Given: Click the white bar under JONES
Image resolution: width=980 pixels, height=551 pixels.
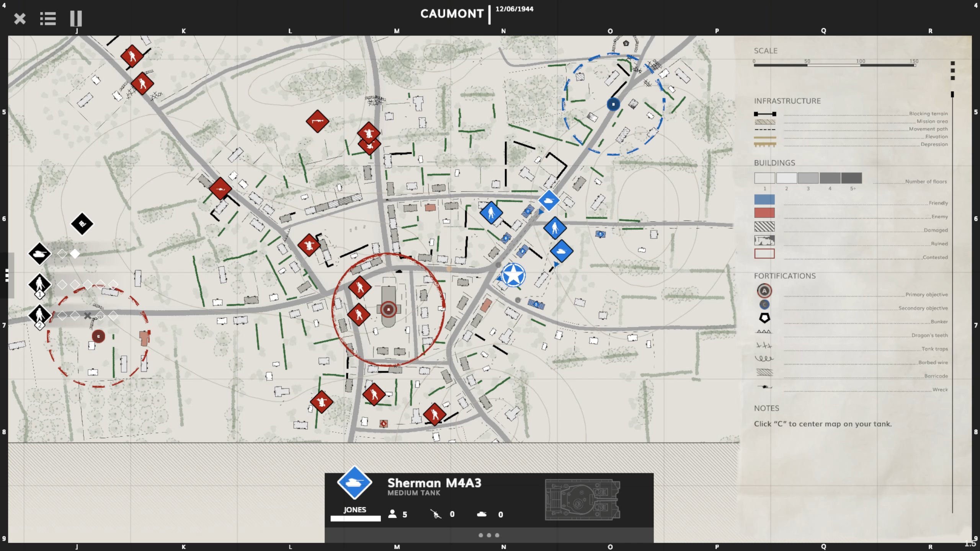Looking at the screenshot, I should pos(355,518).
